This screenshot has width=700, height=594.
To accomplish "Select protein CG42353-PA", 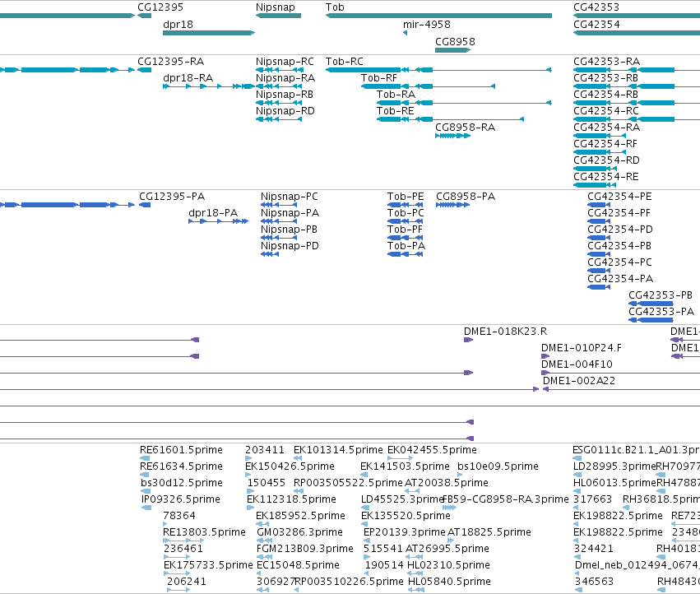I will point(651,320).
